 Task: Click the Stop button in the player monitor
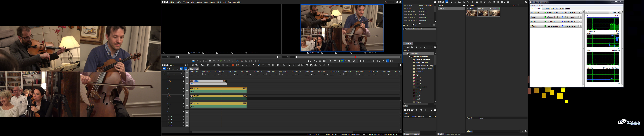point(210,61)
